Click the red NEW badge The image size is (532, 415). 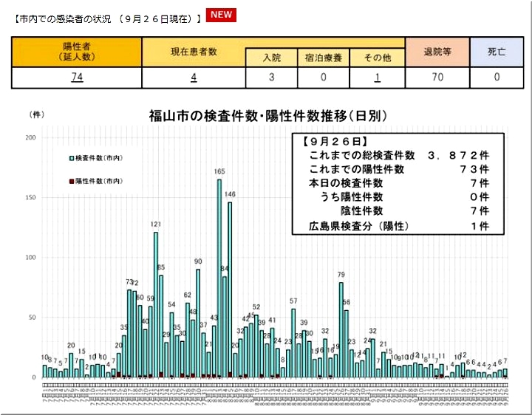pos(222,15)
